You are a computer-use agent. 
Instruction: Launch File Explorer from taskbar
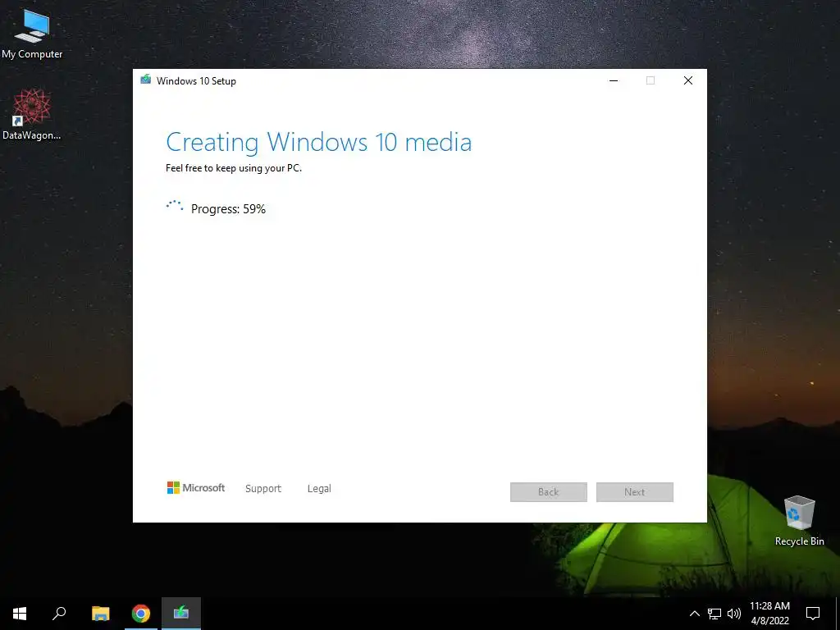point(100,614)
